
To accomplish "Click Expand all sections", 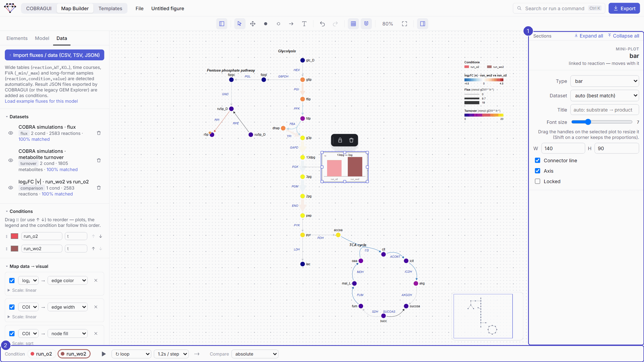I will tap(589, 36).
